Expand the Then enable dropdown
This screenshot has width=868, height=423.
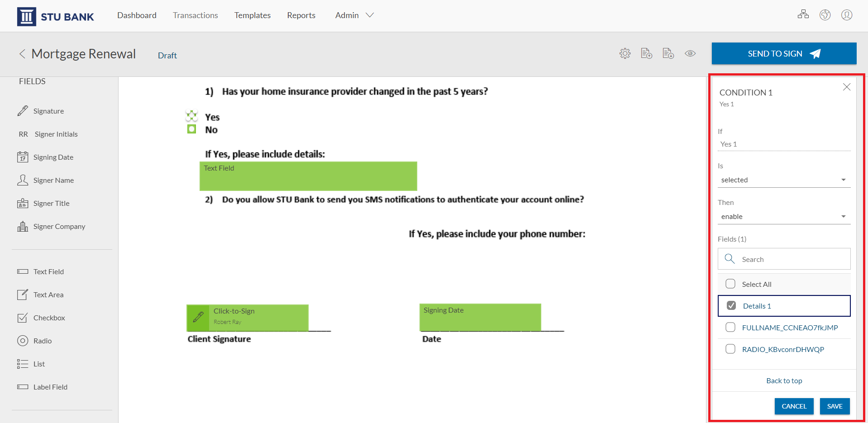784,216
